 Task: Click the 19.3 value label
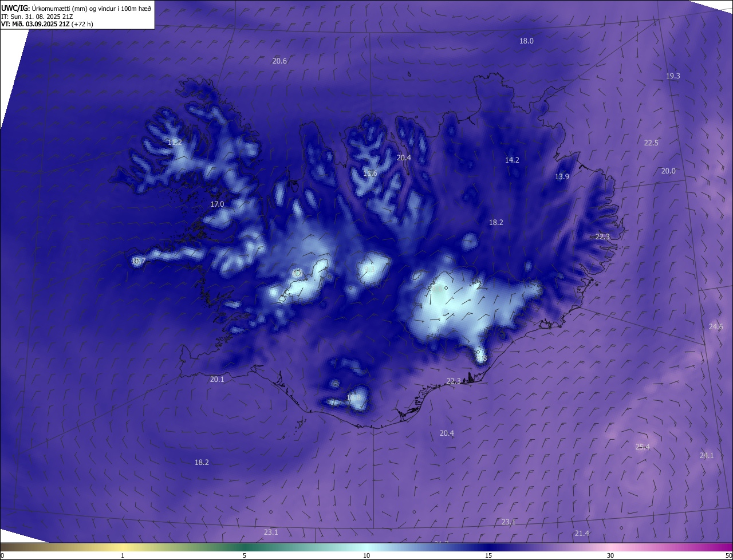click(x=673, y=76)
